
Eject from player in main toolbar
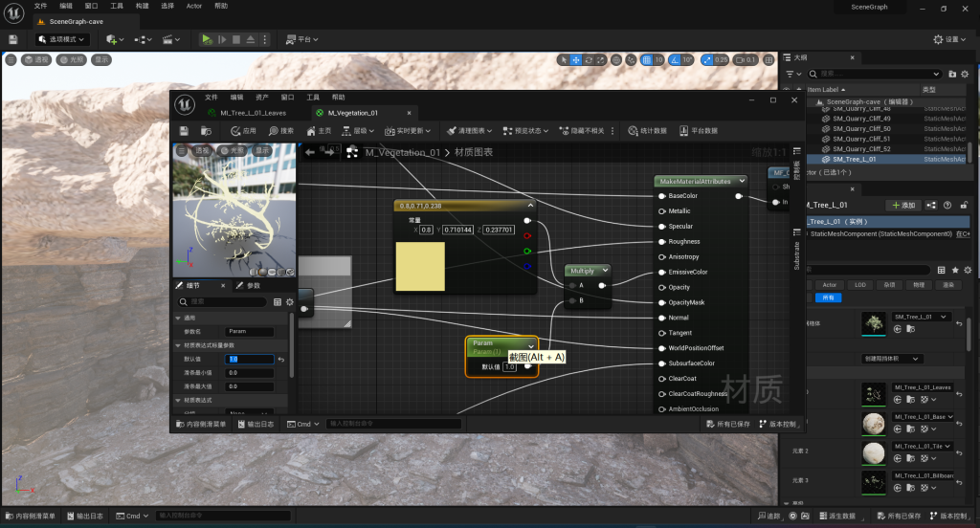coord(251,39)
